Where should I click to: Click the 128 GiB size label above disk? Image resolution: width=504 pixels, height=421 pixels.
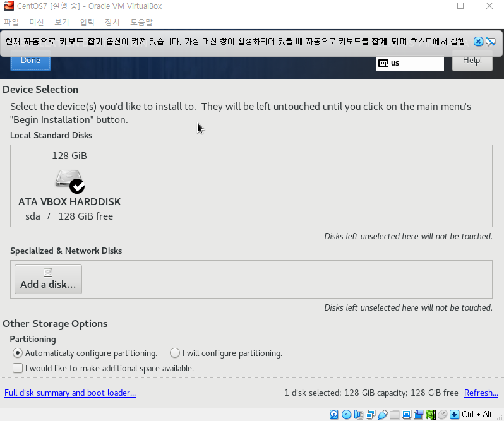(x=69, y=156)
